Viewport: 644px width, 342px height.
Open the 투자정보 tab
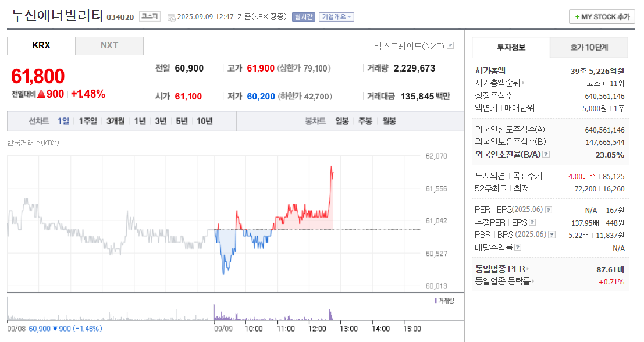[x=511, y=47]
